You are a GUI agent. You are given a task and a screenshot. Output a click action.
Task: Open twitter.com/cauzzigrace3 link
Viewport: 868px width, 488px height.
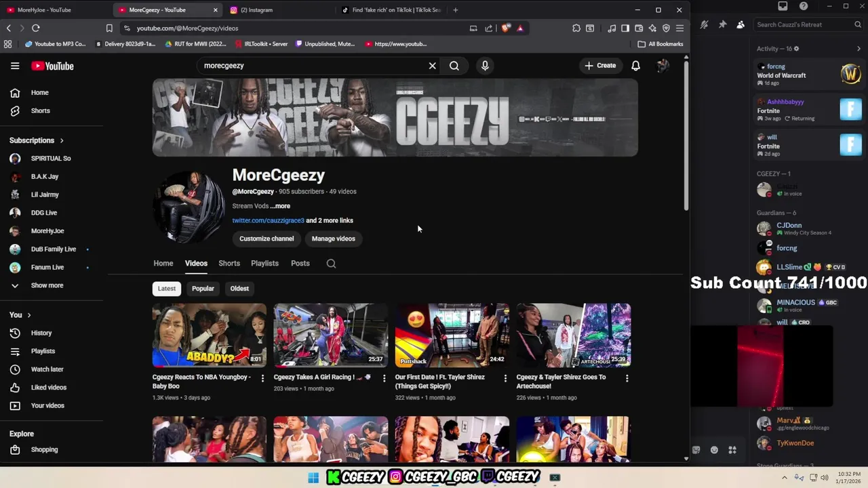pyautogui.click(x=269, y=220)
